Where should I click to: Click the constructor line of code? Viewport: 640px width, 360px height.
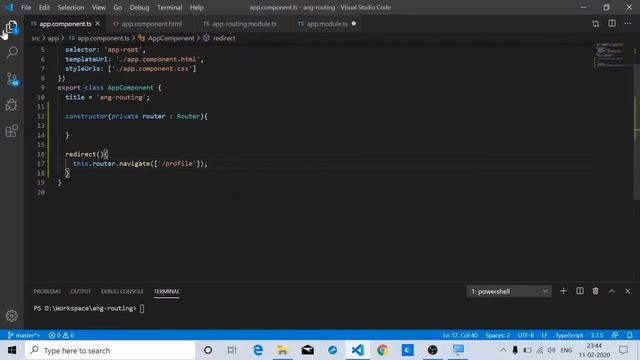point(136,116)
